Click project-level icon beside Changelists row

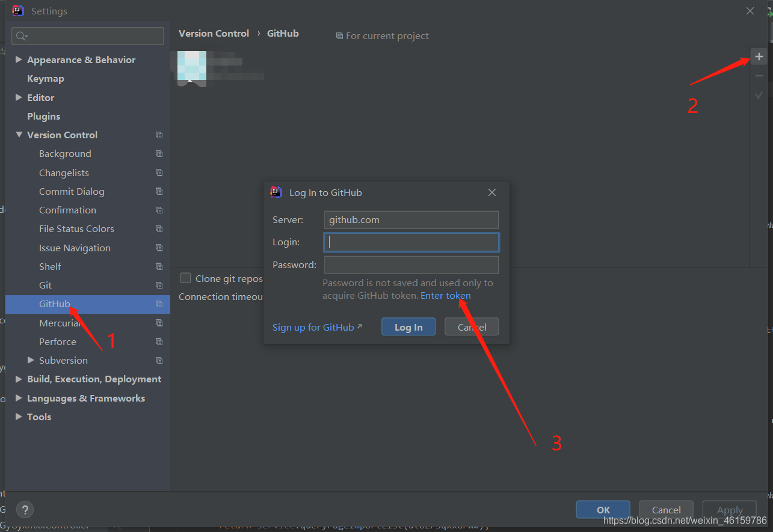tap(159, 173)
